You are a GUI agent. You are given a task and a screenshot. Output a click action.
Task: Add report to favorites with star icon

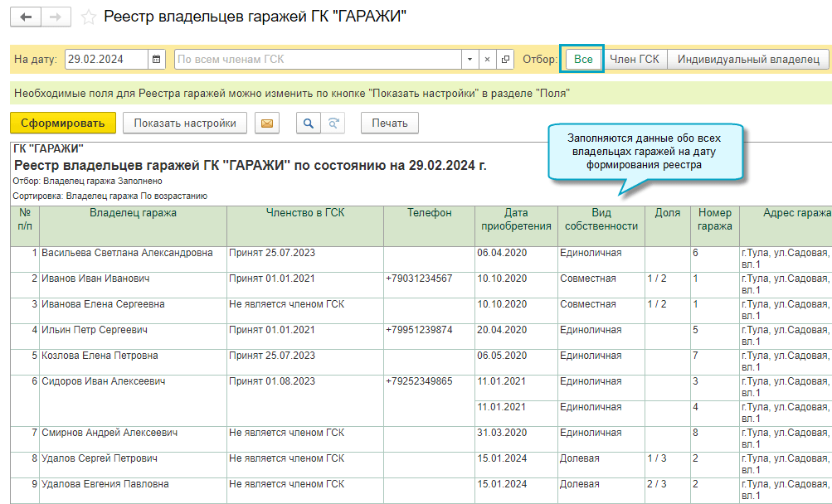[89, 17]
